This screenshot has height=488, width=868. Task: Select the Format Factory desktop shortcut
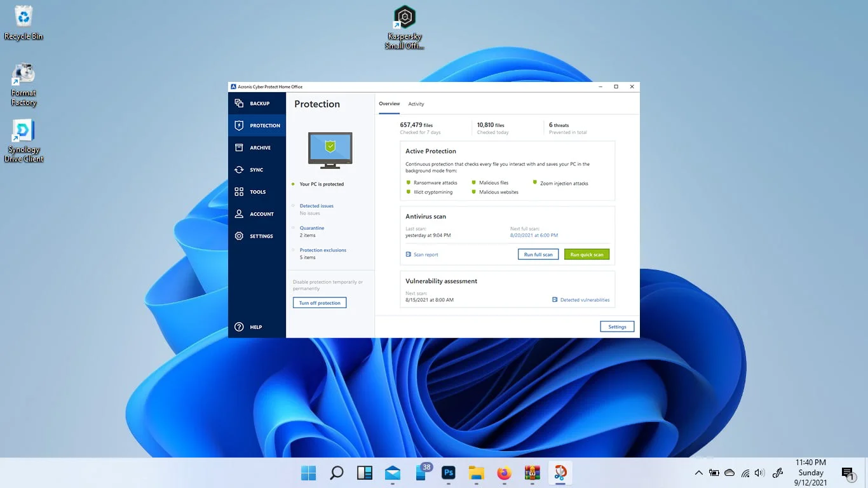click(24, 85)
